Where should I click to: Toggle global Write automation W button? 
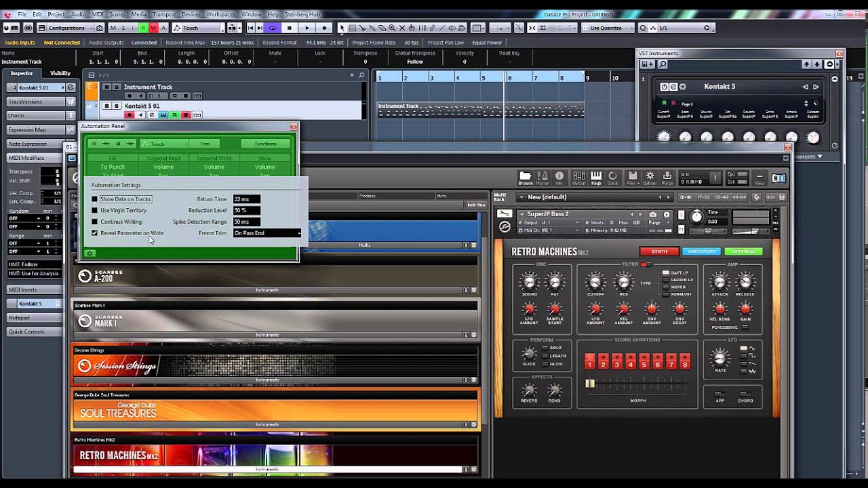[x=153, y=28]
